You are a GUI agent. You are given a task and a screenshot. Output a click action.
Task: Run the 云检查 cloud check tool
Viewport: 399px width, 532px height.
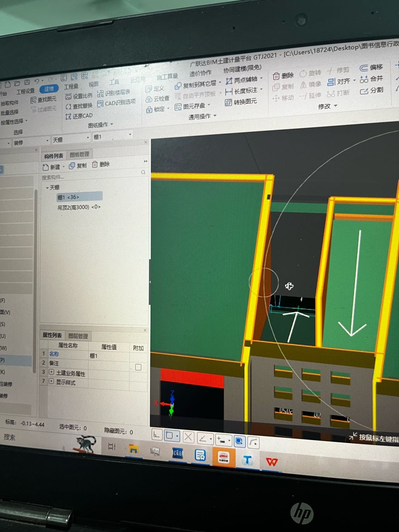[157, 99]
